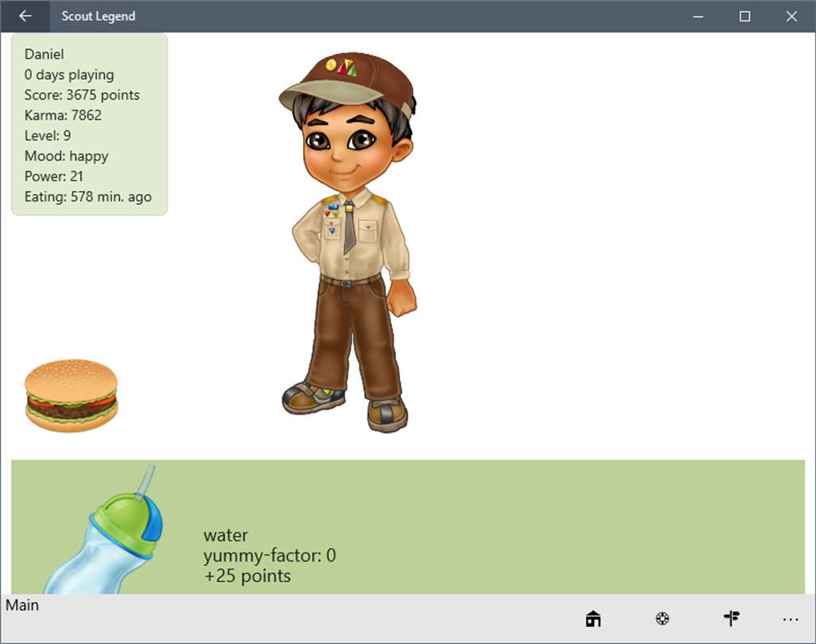Select the 'Karma: 7862' stat line
Screen dimensions: 816x644
pyautogui.click(x=63, y=115)
